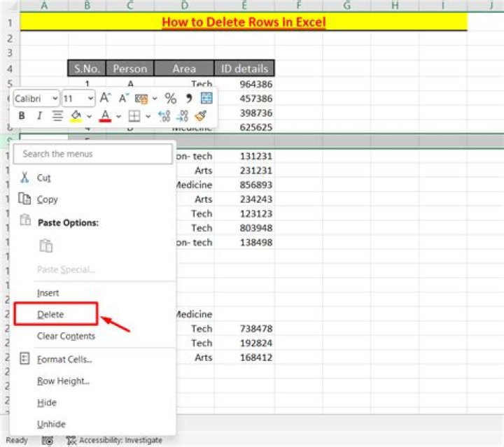Apply Comma Style number format

tap(188, 99)
